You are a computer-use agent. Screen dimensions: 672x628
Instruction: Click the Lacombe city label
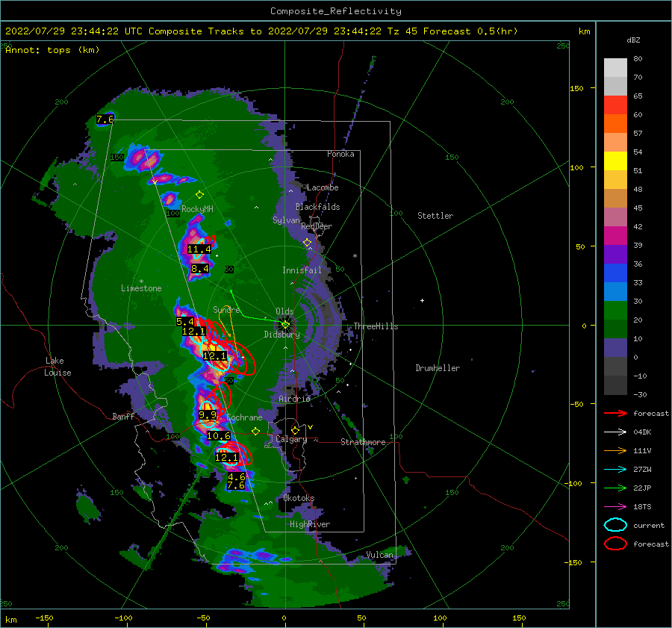[x=323, y=187]
